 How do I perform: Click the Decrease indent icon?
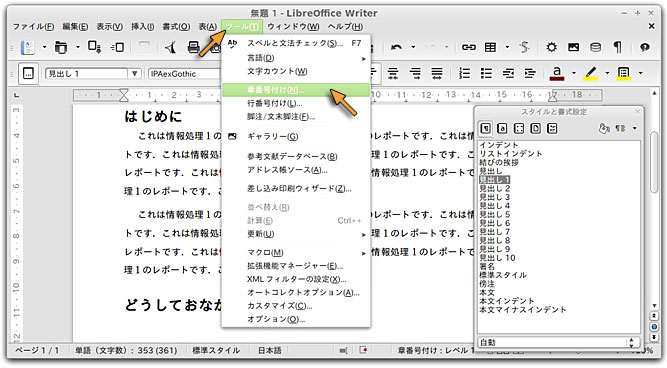tap(508, 74)
